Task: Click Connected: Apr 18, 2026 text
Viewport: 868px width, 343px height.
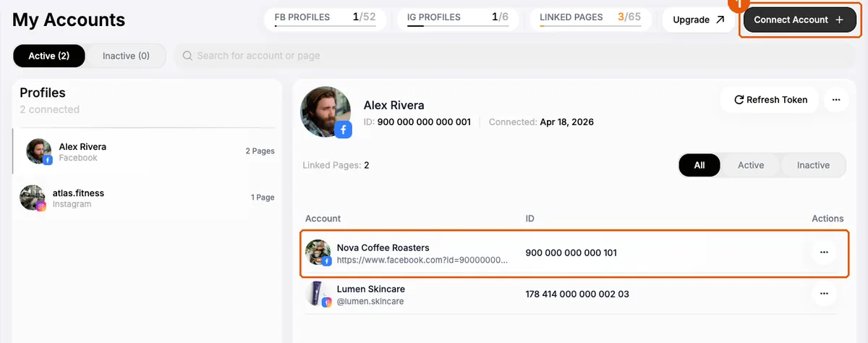Action: 541,122
